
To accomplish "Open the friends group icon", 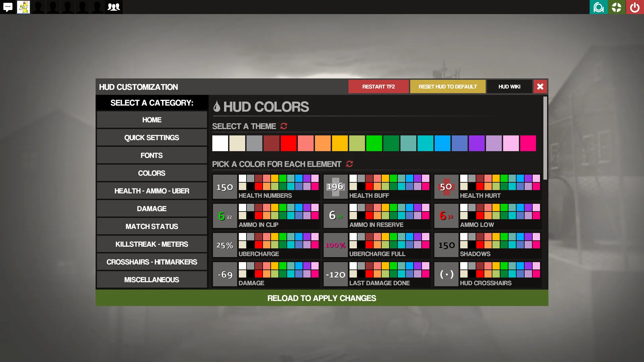I will coord(114,7).
